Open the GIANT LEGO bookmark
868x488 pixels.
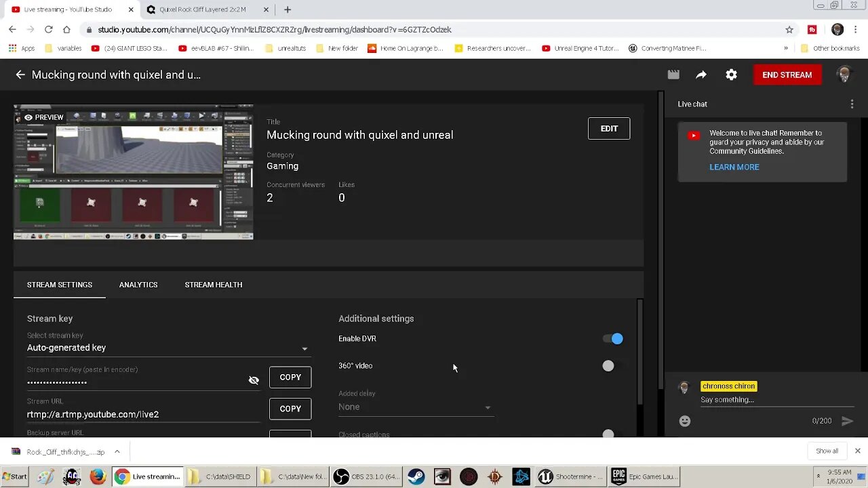(129, 48)
